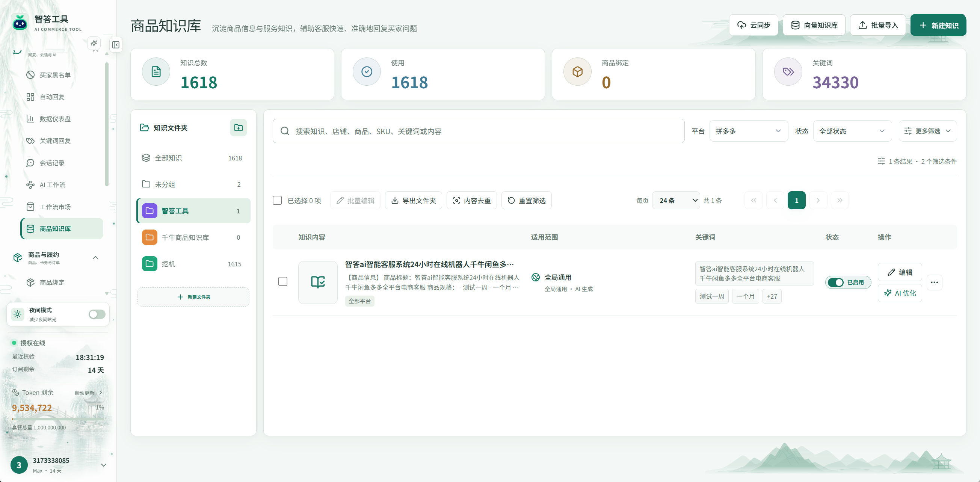Click the 云同步 button
Viewport: 980px width, 482px height.
(753, 26)
